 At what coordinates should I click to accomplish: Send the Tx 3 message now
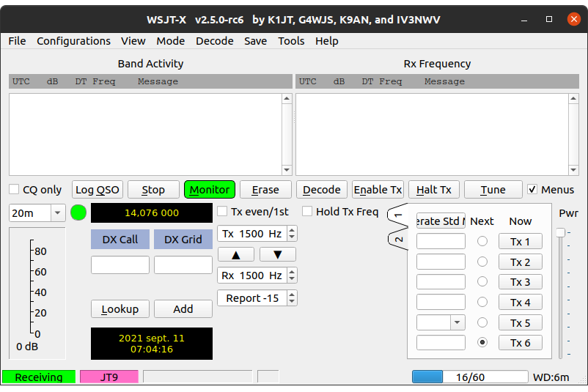point(520,282)
